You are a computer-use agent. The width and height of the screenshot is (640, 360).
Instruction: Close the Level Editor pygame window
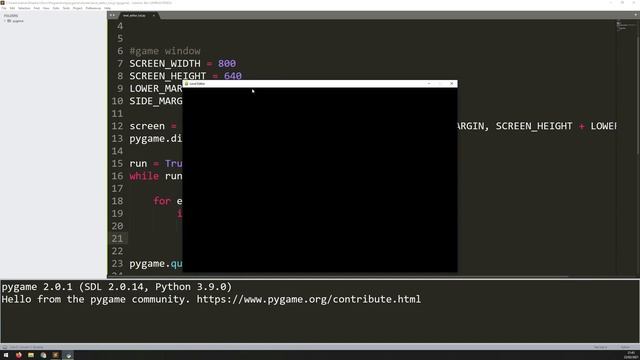451,84
